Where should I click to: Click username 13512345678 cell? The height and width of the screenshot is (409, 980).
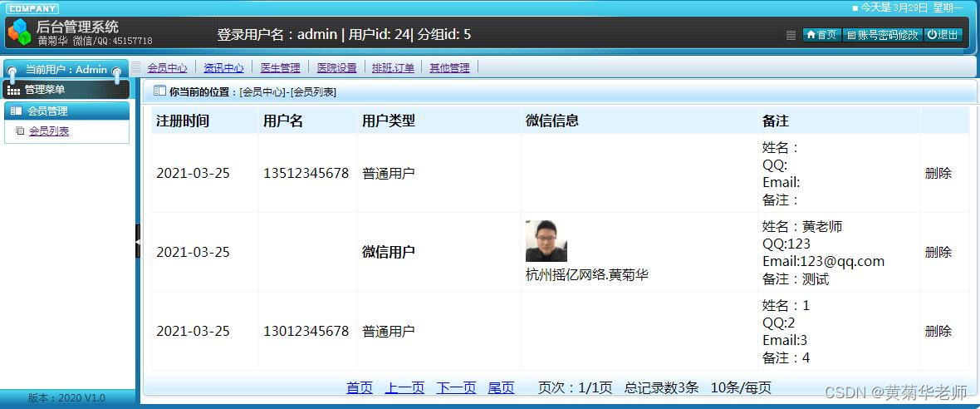click(306, 174)
